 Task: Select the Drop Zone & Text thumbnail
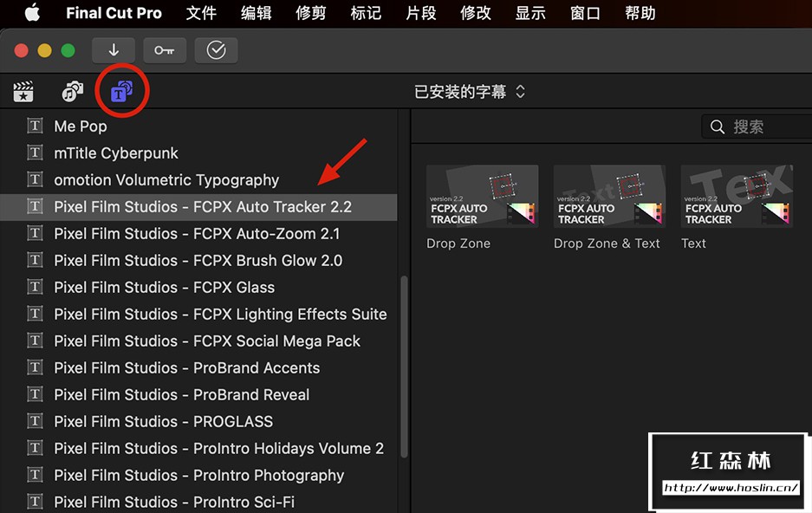click(609, 197)
